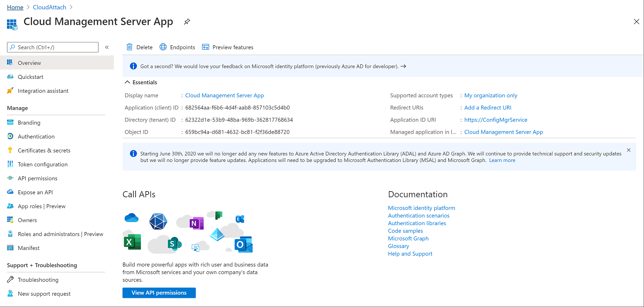Screen dimensions: 644x307
Task: Click the Preview features icon
Action: click(x=205, y=47)
